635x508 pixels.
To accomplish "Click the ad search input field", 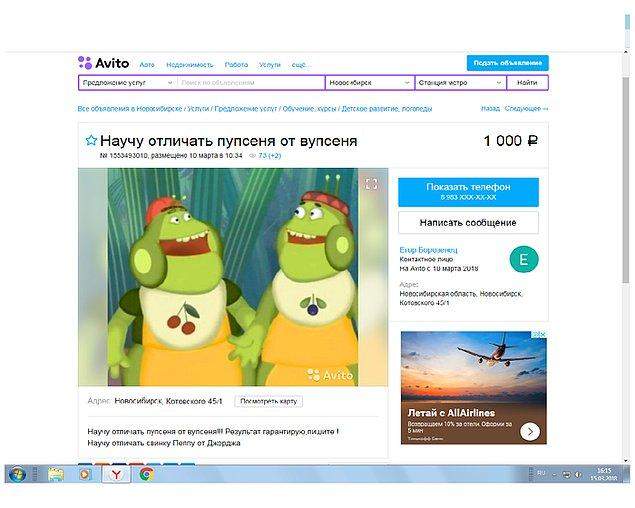I will [x=251, y=83].
